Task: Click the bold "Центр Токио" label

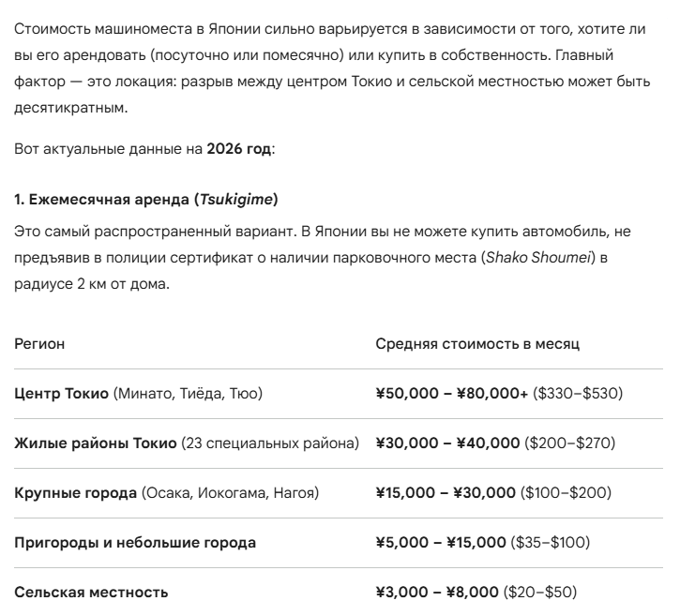Action: pos(62,394)
